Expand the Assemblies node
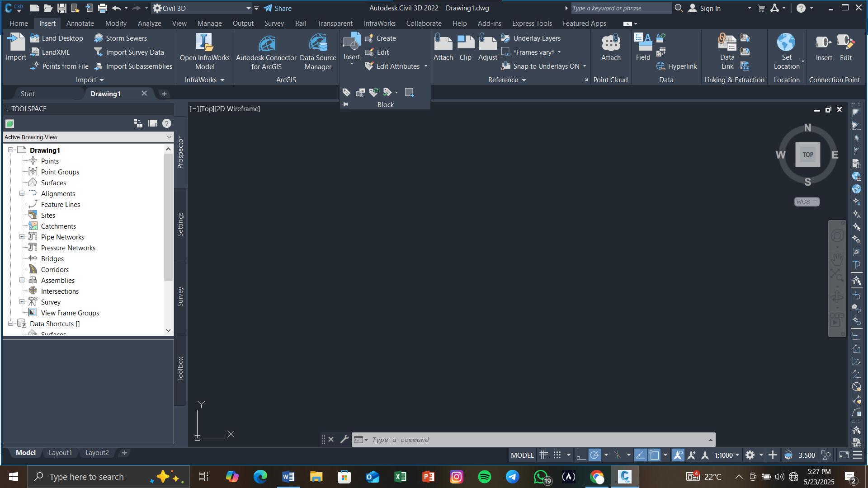Image resolution: width=868 pixels, height=488 pixels. [22, 280]
